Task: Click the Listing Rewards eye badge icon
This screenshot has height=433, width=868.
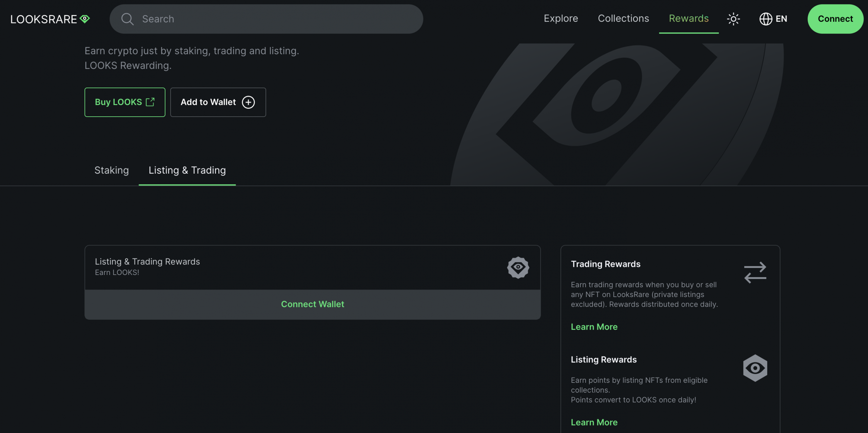Action: pos(755,368)
